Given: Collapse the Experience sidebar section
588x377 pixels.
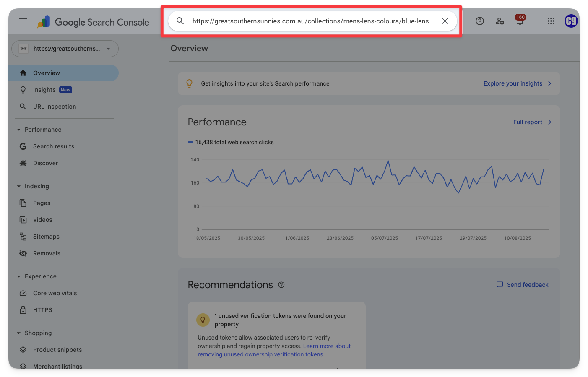Looking at the screenshot, I should click(19, 276).
